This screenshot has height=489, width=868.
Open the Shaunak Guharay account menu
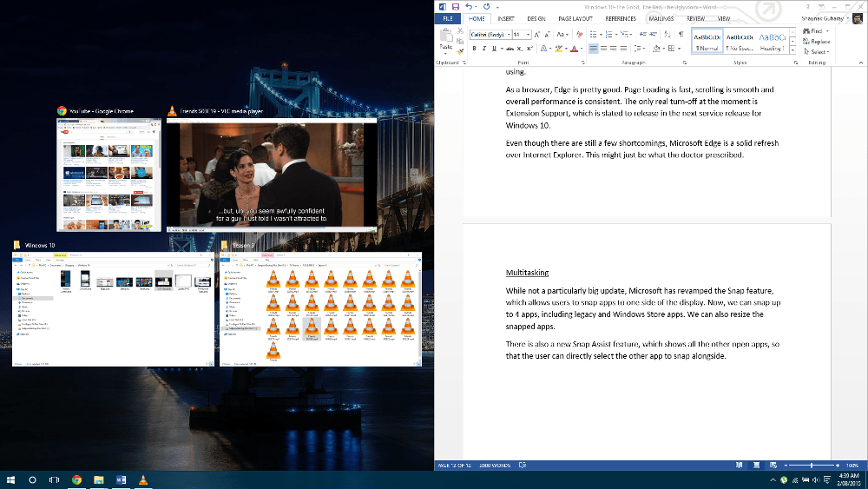pos(825,19)
